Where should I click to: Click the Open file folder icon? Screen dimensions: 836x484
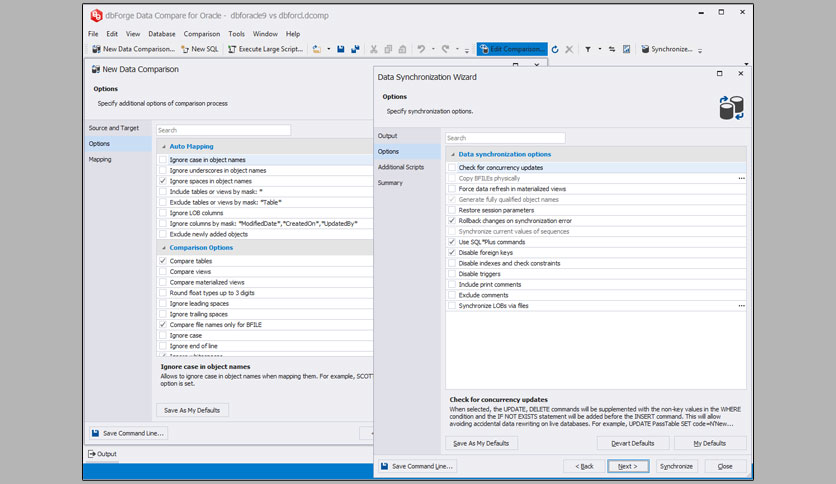(x=317, y=49)
